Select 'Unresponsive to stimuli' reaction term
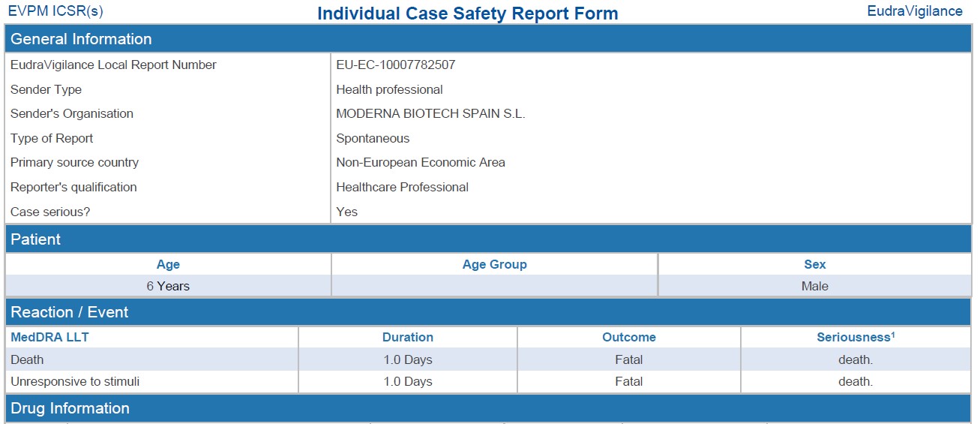980x424 pixels. pos(75,382)
